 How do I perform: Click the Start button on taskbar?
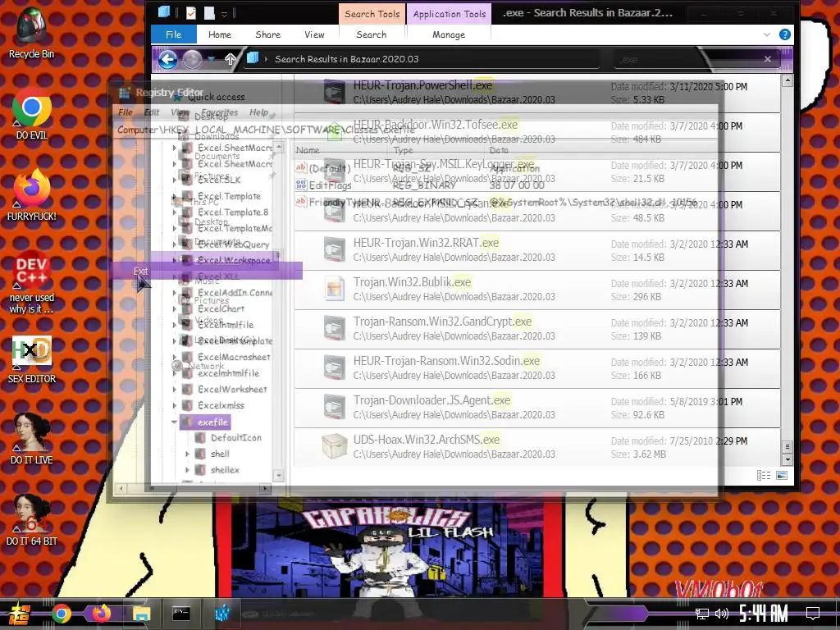point(20,614)
